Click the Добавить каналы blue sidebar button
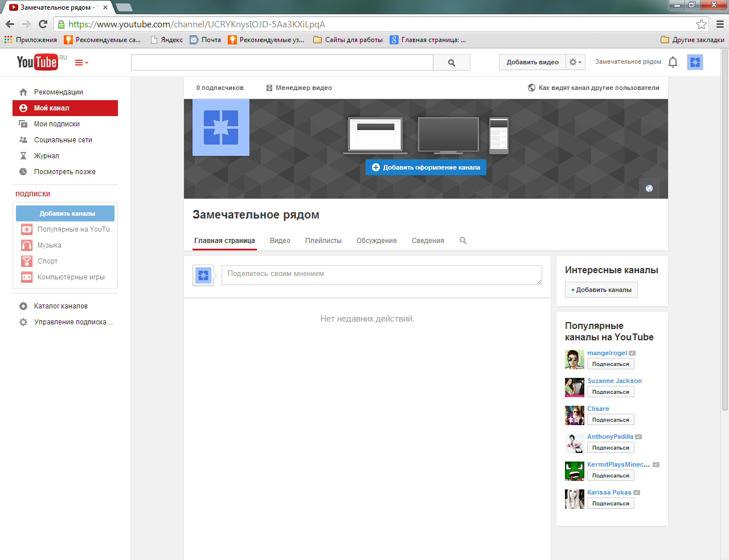Image resolution: width=729 pixels, height=560 pixels. pos(65,213)
